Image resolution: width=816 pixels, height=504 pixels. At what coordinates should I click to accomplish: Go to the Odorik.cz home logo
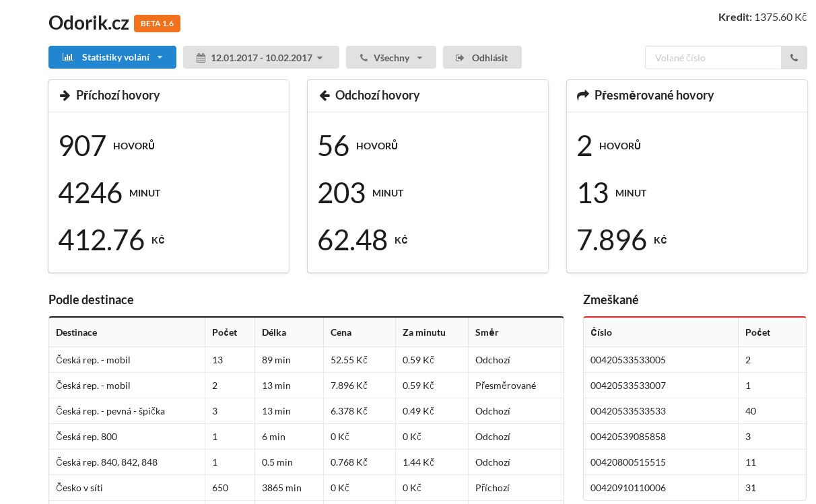89,23
